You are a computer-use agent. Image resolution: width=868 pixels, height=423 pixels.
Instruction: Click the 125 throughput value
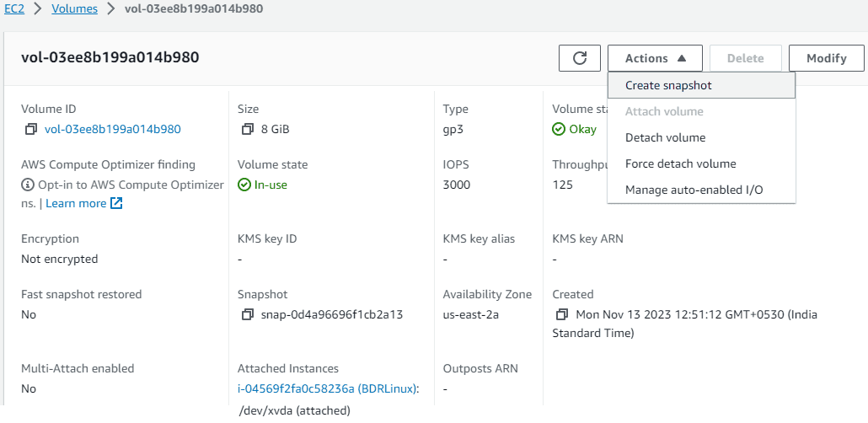(x=563, y=185)
